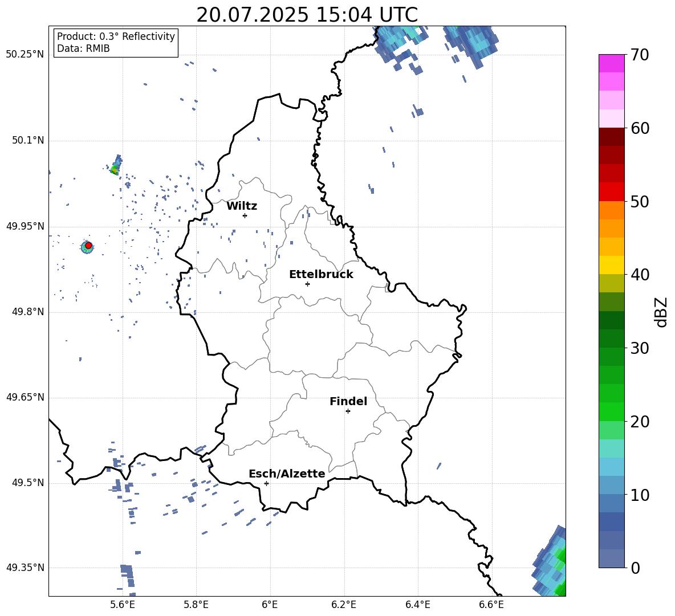
Task: Click the grey-blue swatch just above 0 dBZ
Action: (x=611, y=558)
